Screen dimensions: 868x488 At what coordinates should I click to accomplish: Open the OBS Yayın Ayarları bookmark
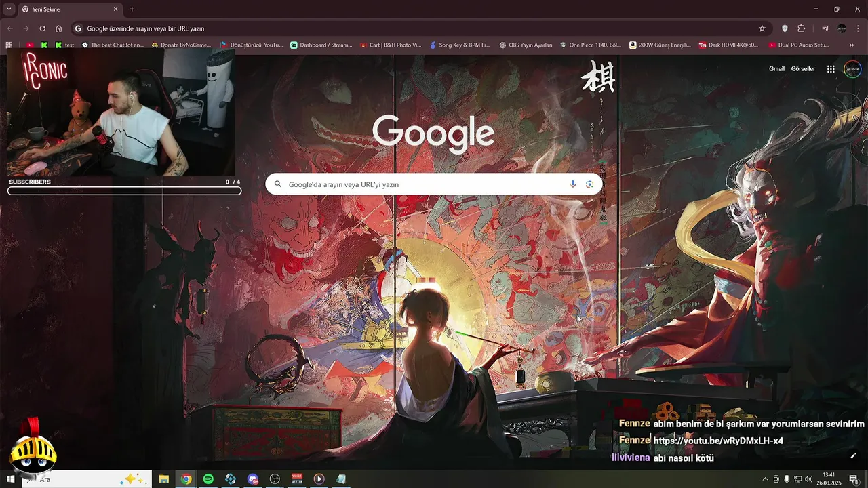[526, 45]
